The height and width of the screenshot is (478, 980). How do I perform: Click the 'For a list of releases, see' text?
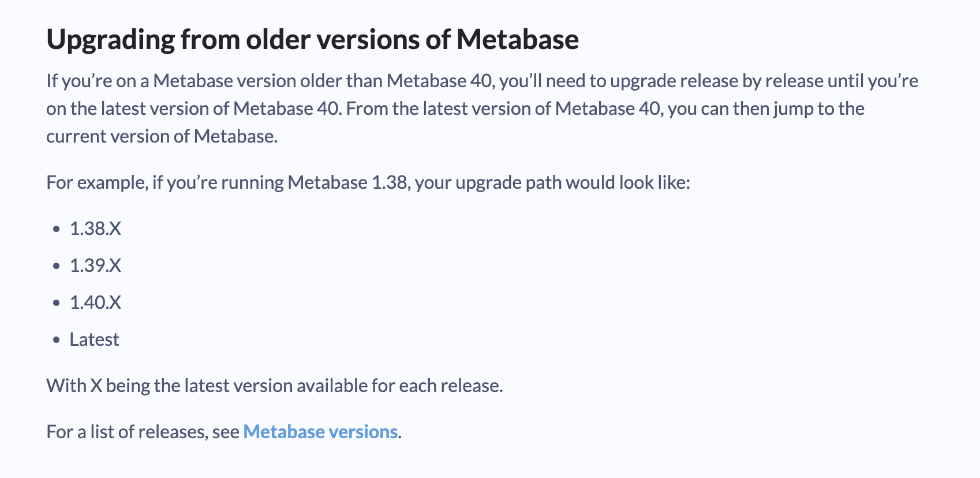[x=143, y=432]
